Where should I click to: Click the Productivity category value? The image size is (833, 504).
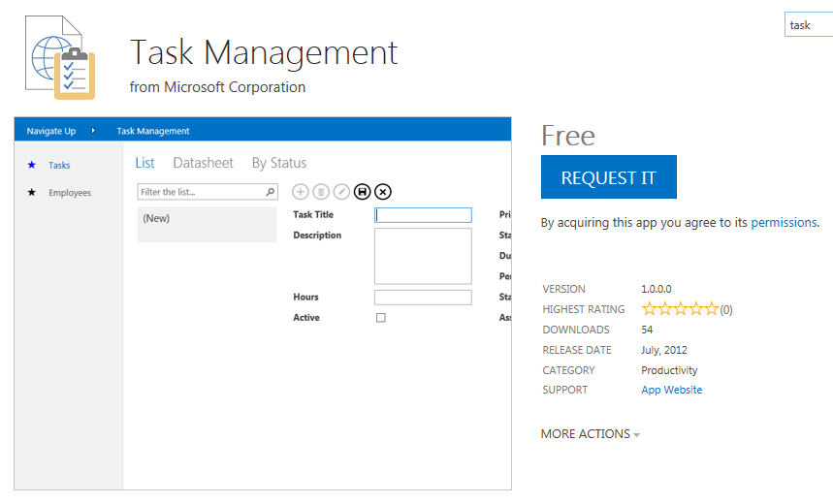[669, 370]
